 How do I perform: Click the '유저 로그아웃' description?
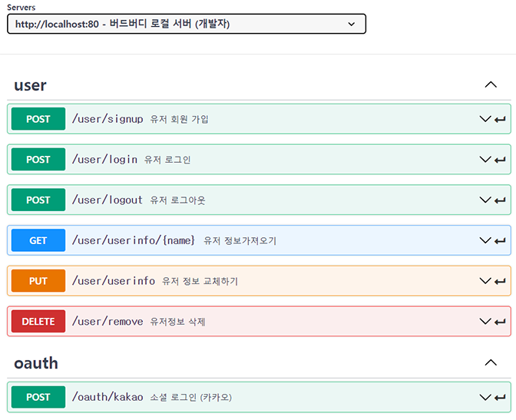(x=177, y=200)
